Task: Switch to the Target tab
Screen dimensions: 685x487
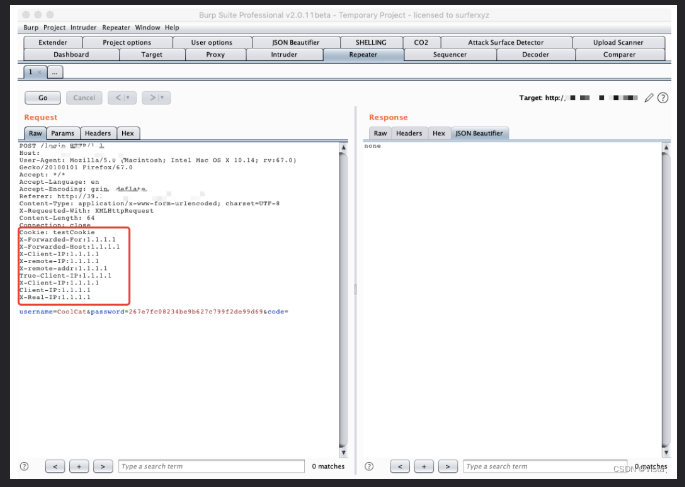Action: [x=152, y=55]
